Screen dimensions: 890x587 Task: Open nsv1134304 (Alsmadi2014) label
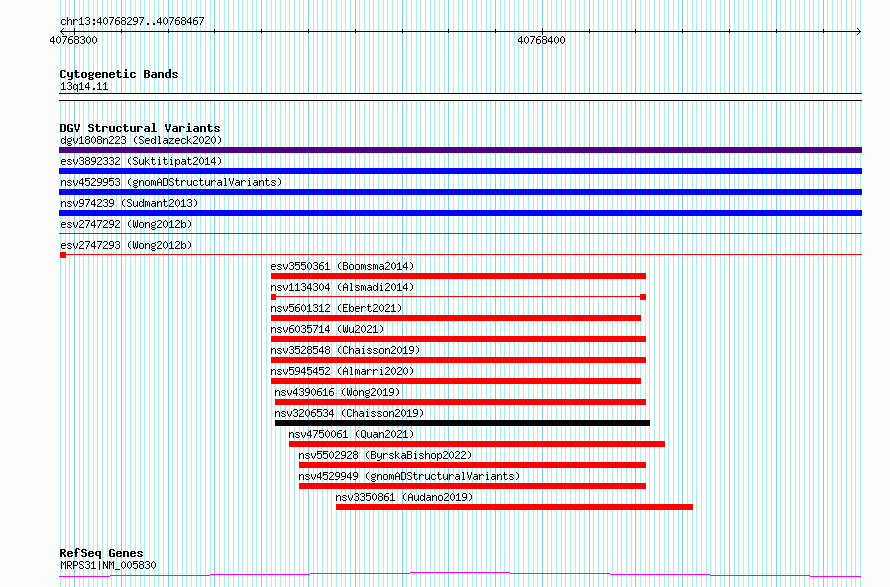342,287
